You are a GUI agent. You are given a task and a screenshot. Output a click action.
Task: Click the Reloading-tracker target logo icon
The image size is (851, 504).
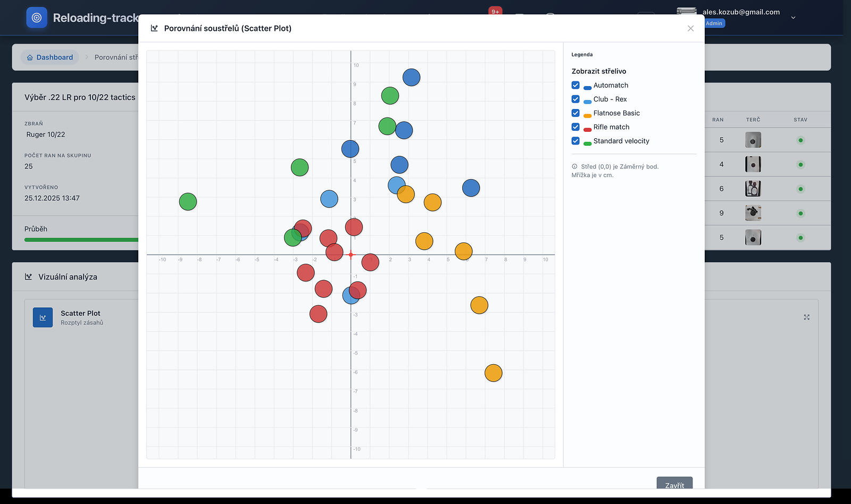pyautogui.click(x=37, y=18)
